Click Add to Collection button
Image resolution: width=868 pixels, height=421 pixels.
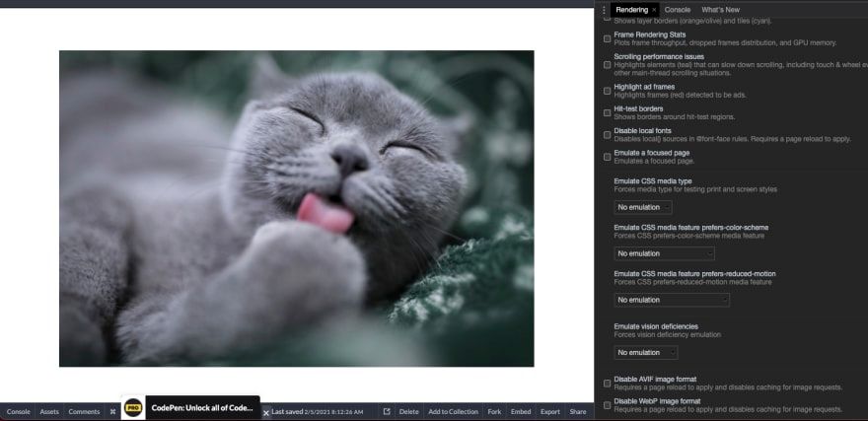(453, 411)
